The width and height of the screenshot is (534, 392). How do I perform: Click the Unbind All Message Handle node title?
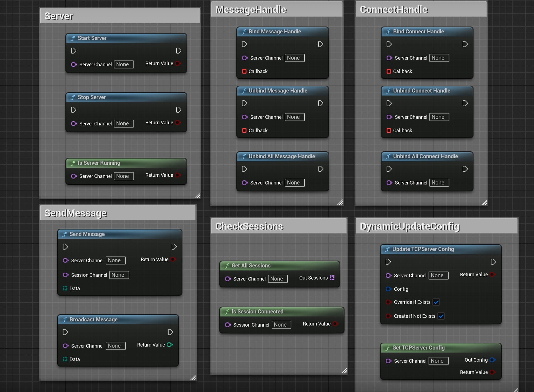pyautogui.click(x=282, y=156)
